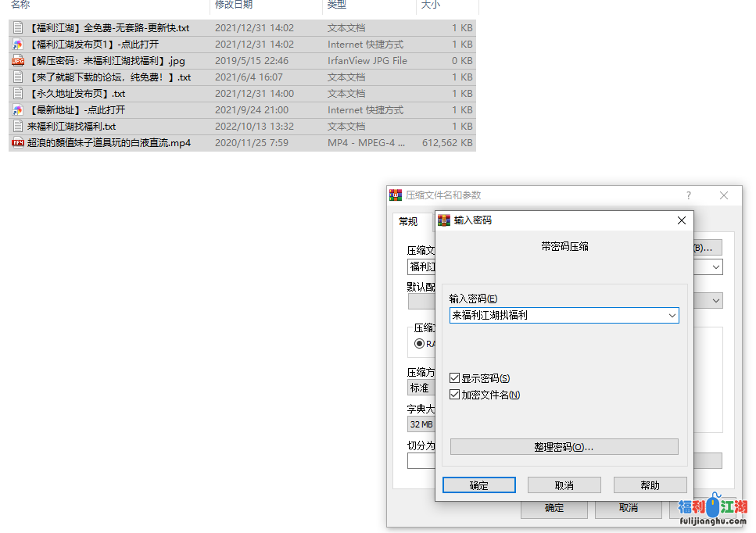This screenshot has width=756, height=533.
Task: Switch to the 常规 tab
Action: click(x=407, y=221)
